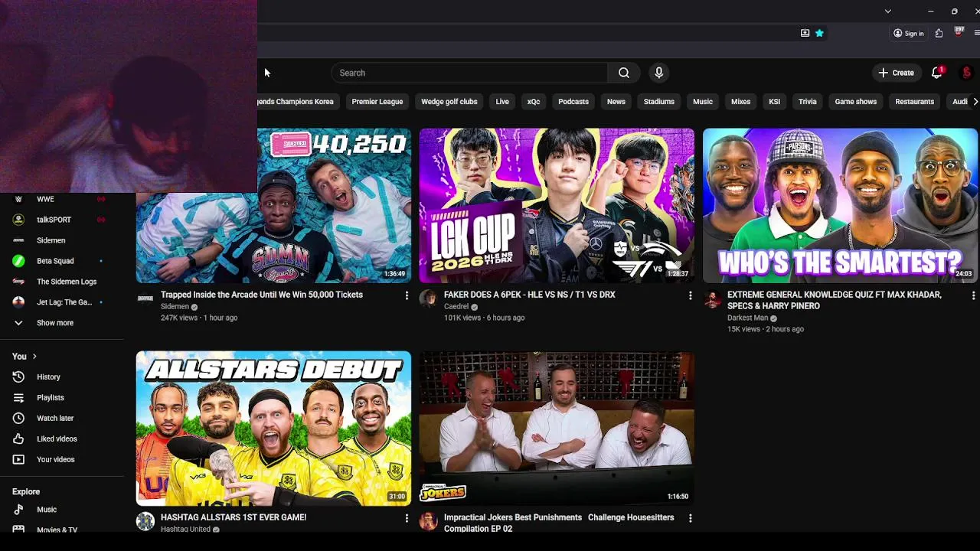980x551 pixels.
Task: Select the Music chip in filter bar
Action: click(703, 102)
